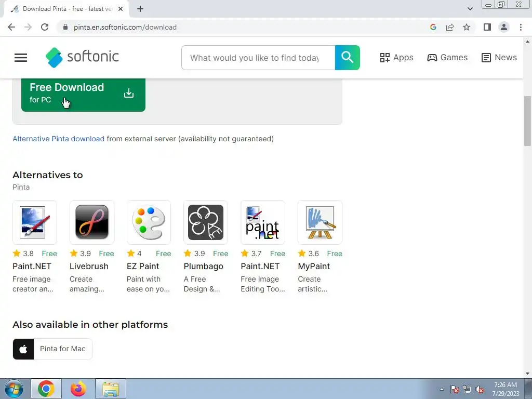532x399 pixels.
Task: Click the 'Free' label under MyPaint
Action: point(335,254)
